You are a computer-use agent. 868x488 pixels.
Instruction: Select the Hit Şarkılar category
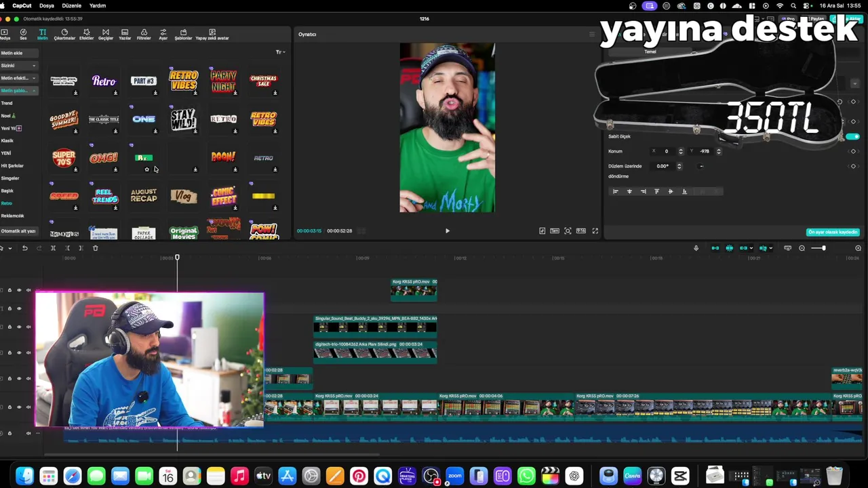tap(12, 166)
